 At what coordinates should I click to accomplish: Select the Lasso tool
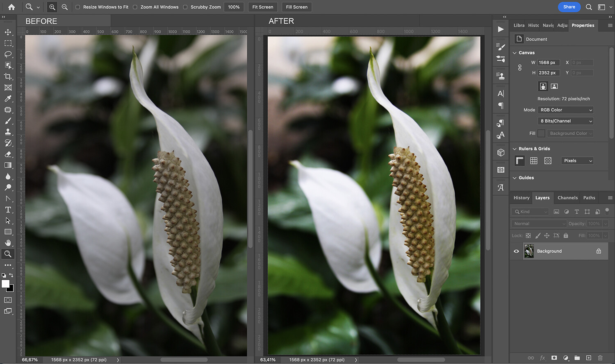(8, 54)
